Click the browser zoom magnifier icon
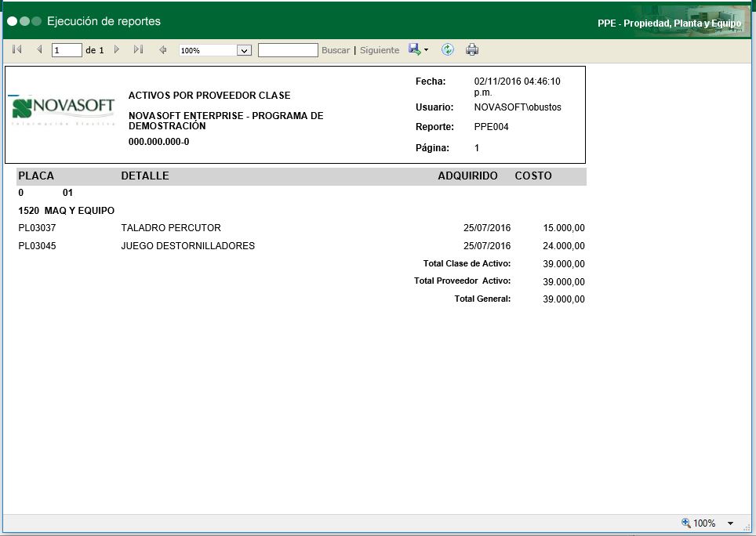The width and height of the screenshot is (756, 536). pos(686,523)
